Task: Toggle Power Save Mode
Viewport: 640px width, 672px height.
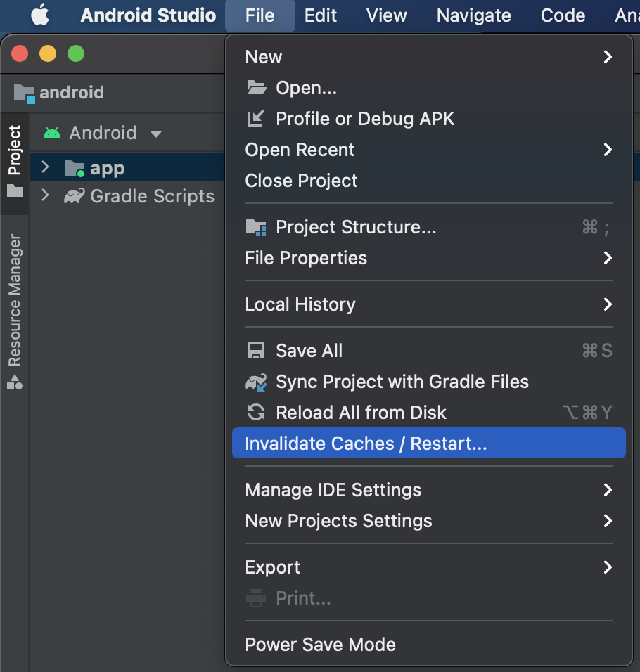Action: [320, 644]
